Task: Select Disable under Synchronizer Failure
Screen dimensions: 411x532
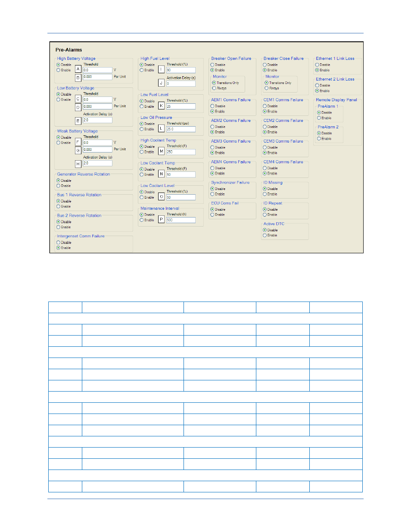Action: (212, 189)
